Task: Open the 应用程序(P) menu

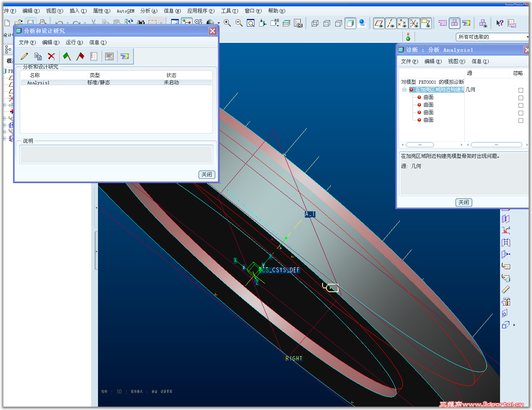Action: (201, 11)
